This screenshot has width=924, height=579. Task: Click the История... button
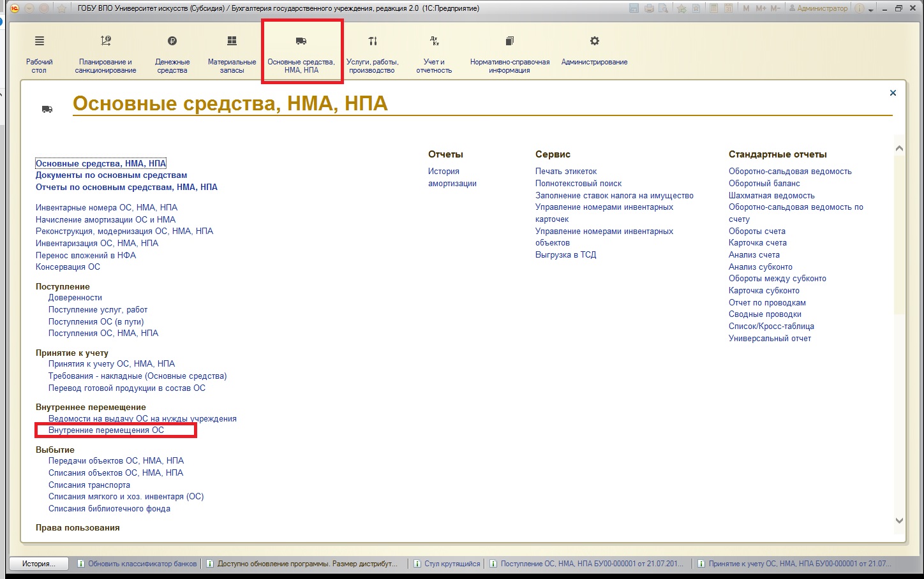pyautogui.click(x=38, y=564)
